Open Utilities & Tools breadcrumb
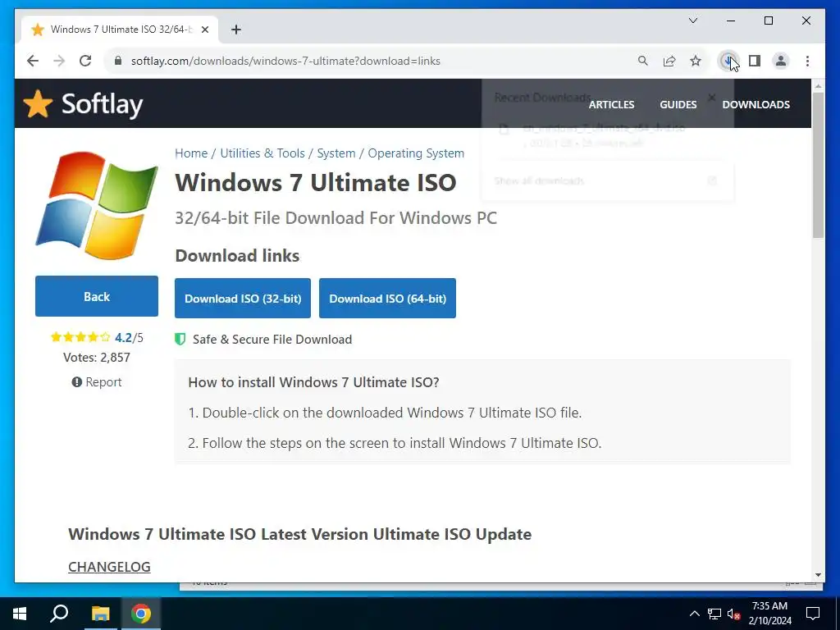 click(262, 153)
